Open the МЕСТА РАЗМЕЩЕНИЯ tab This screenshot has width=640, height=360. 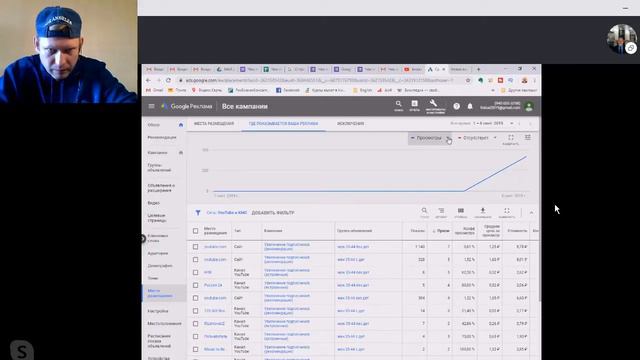pyautogui.click(x=214, y=124)
